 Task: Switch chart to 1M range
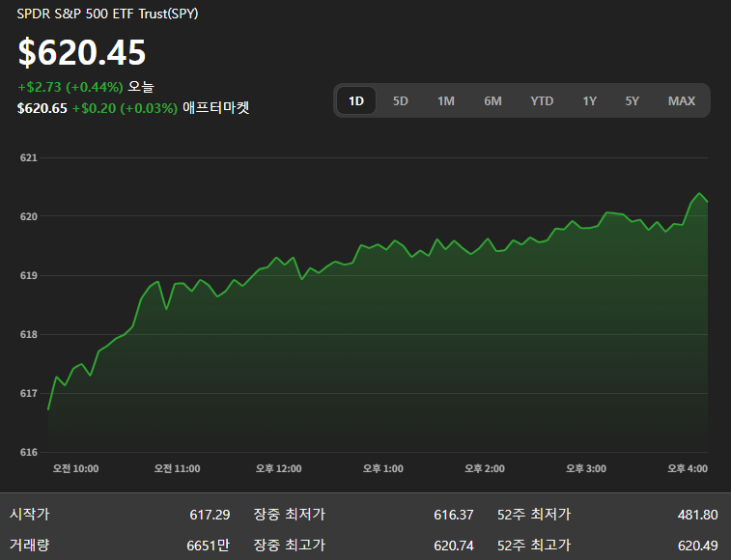coord(446,100)
